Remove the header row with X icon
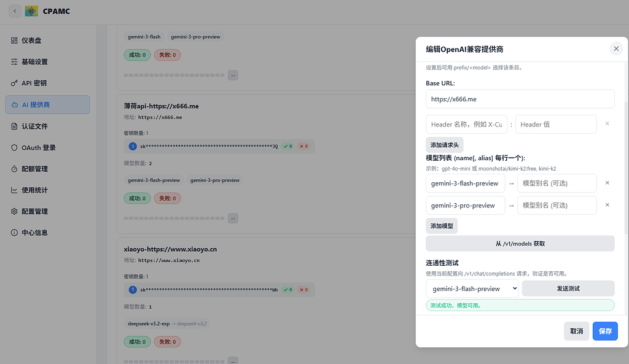 [608, 123]
